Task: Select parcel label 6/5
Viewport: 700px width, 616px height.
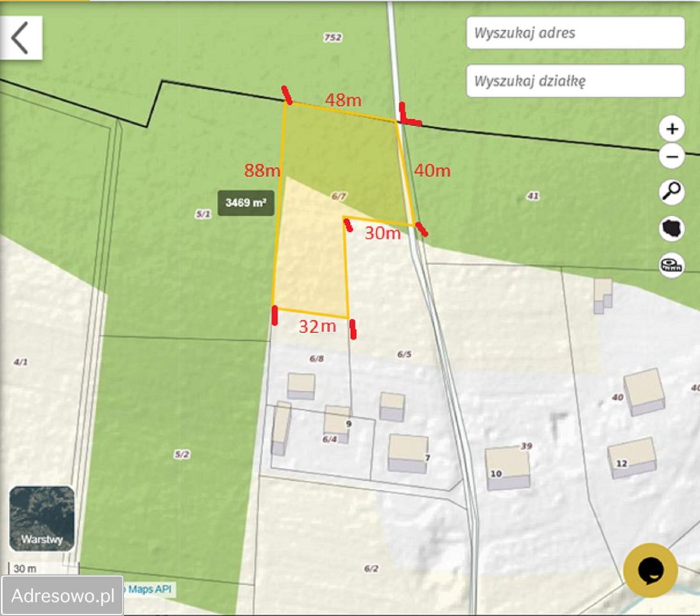Action: point(404,354)
